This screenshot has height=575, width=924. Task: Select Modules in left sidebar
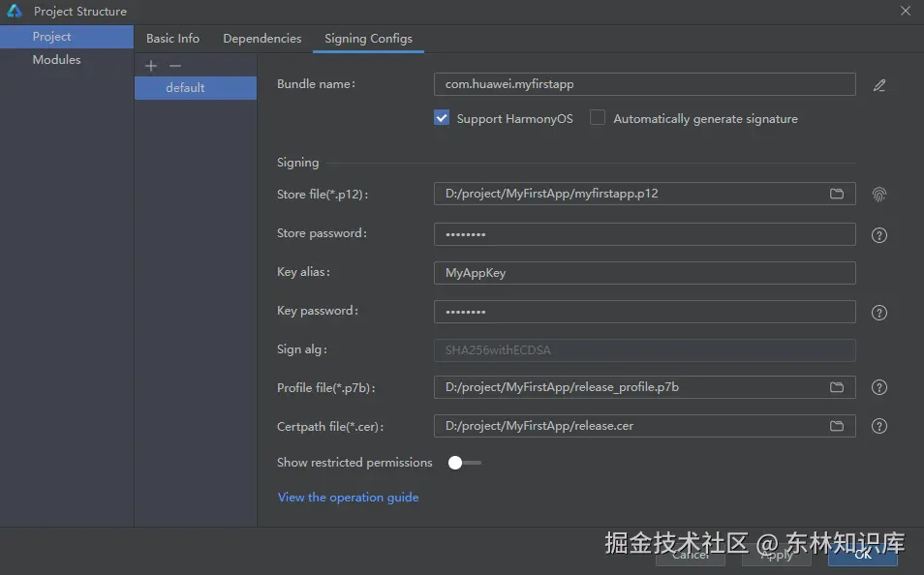point(67,59)
